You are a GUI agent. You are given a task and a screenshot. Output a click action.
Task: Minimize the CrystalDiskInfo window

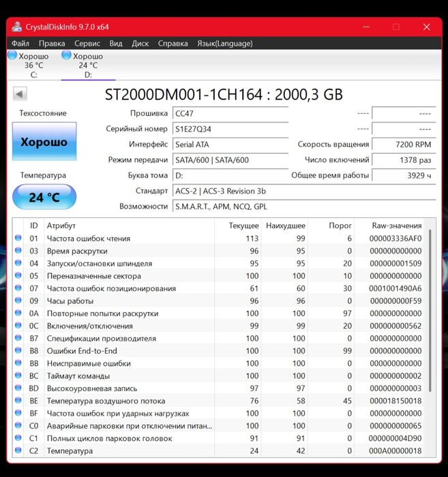click(366, 27)
